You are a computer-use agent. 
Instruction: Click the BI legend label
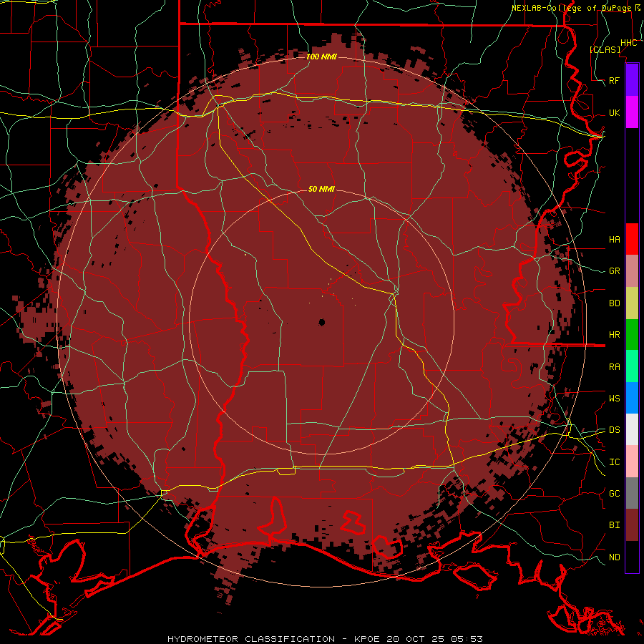(615, 525)
